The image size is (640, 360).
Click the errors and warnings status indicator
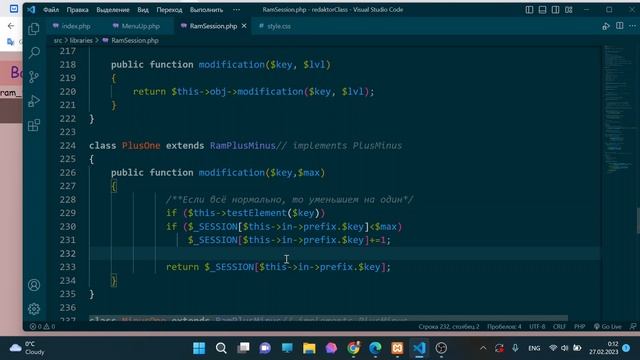42,327
